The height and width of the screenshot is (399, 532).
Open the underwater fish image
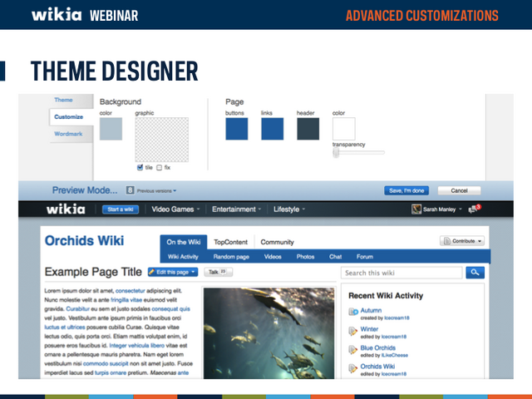pos(268,333)
